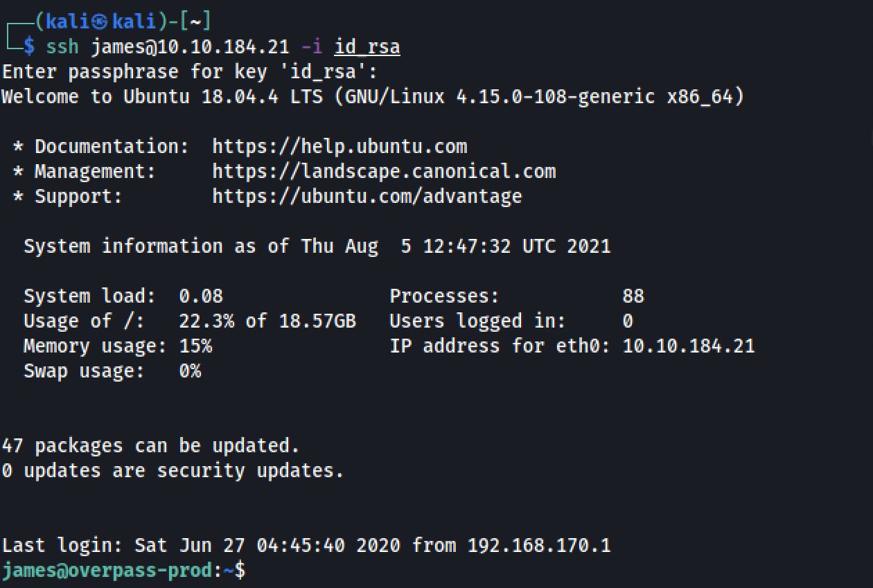
Task: Click the '47 packages can be updated' line
Action: [150, 446]
